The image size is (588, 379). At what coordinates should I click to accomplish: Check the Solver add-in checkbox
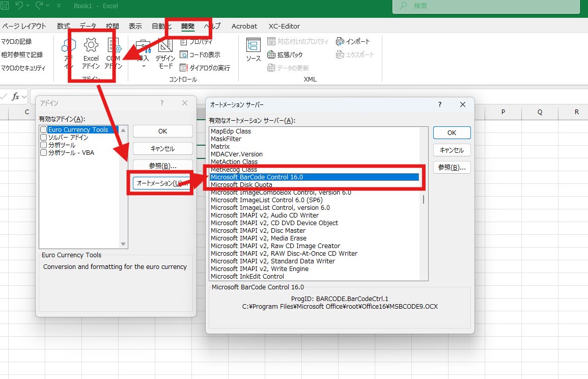(x=43, y=138)
